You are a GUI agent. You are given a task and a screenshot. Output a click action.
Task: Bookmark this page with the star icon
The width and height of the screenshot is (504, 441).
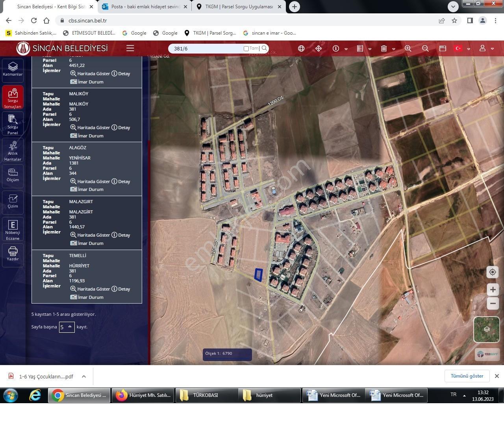pyautogui.click(x=454, y=20)
